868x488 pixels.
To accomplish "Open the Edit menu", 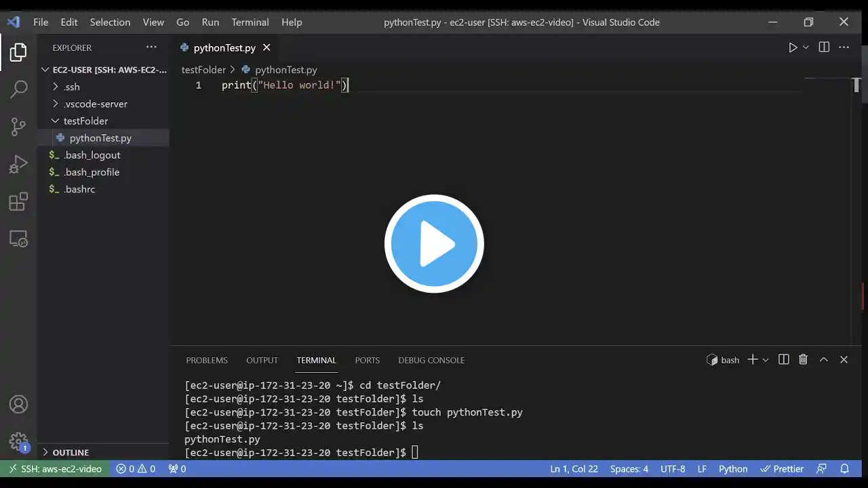I will [69, 22].
